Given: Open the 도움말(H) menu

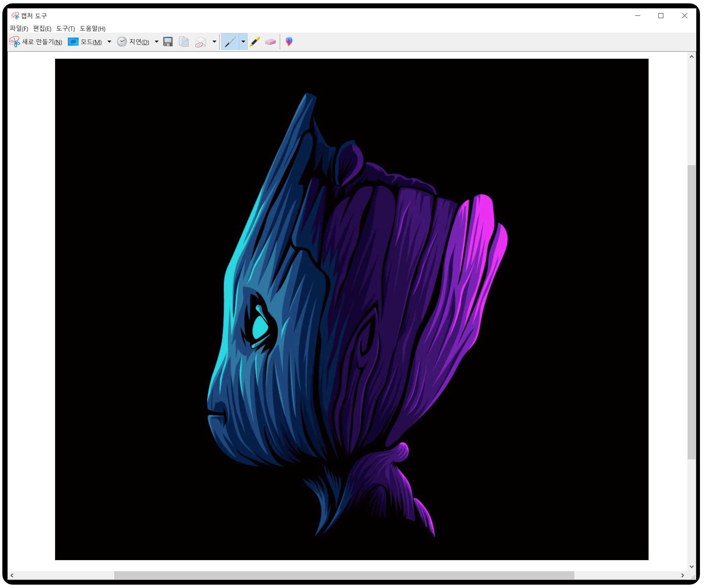Looking at the screenshot, I should click(x=92, y=29).
